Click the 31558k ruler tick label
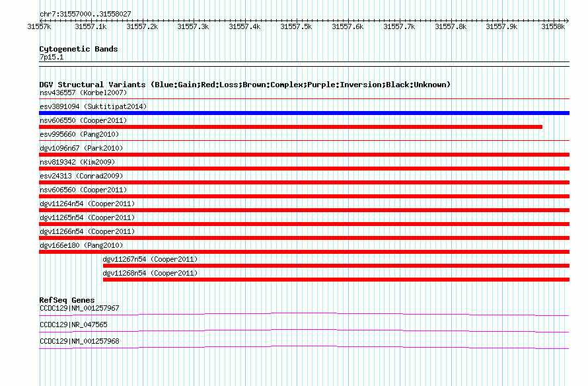Viewport: 588px width, 386px height. tap(553, 26)
